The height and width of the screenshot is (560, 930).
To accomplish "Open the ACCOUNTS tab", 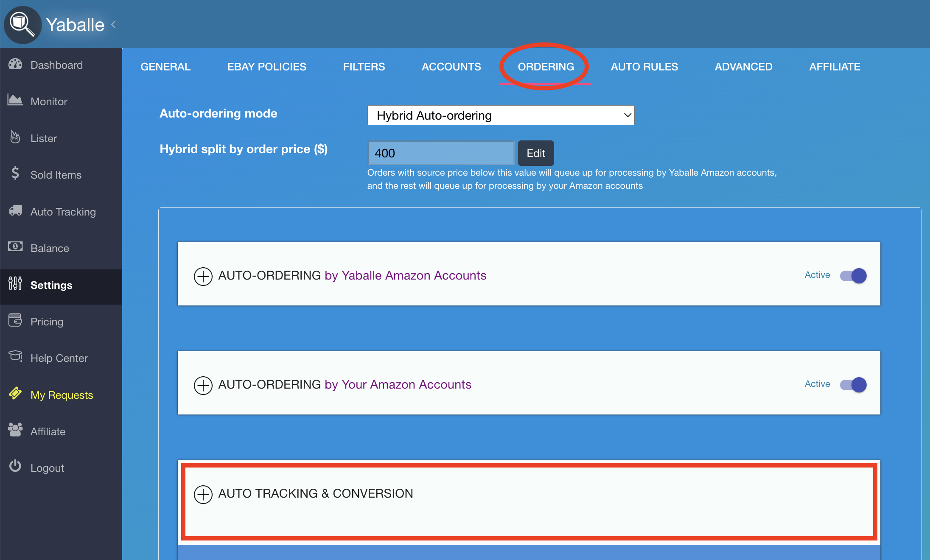I will pyautogui.click(x=451, y=67).
